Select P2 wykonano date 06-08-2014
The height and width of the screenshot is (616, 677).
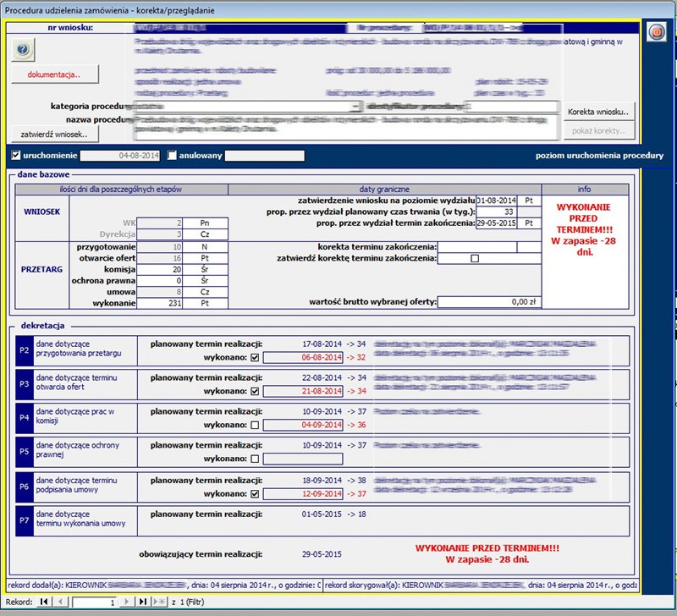[303, 357]
